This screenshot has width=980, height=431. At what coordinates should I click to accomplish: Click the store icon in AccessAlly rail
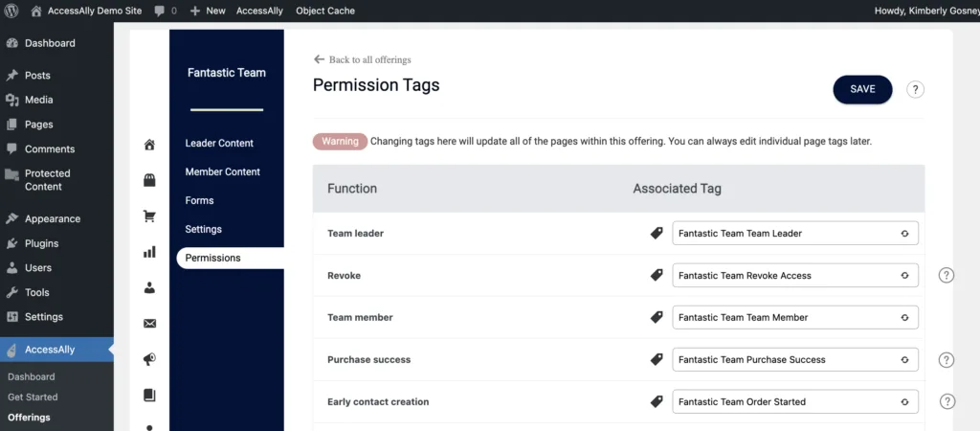pos(149,181)
